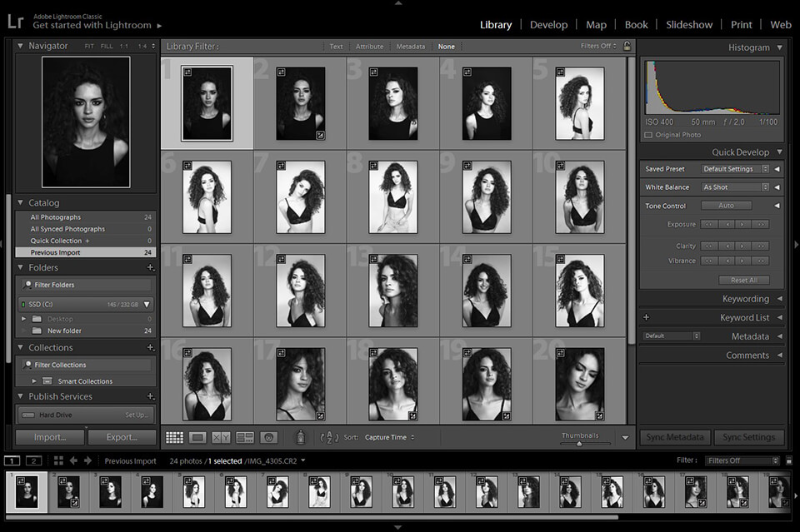Switch to Grid view in the toolbar
Viewport: 800px width, 532px height.
(174, 437)
